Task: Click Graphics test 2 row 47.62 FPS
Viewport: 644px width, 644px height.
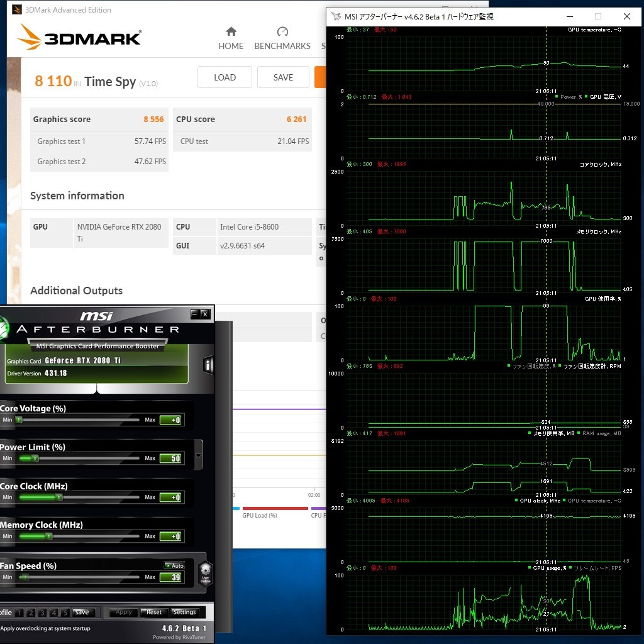Action: pyautogui.click(x=99, y=162)
